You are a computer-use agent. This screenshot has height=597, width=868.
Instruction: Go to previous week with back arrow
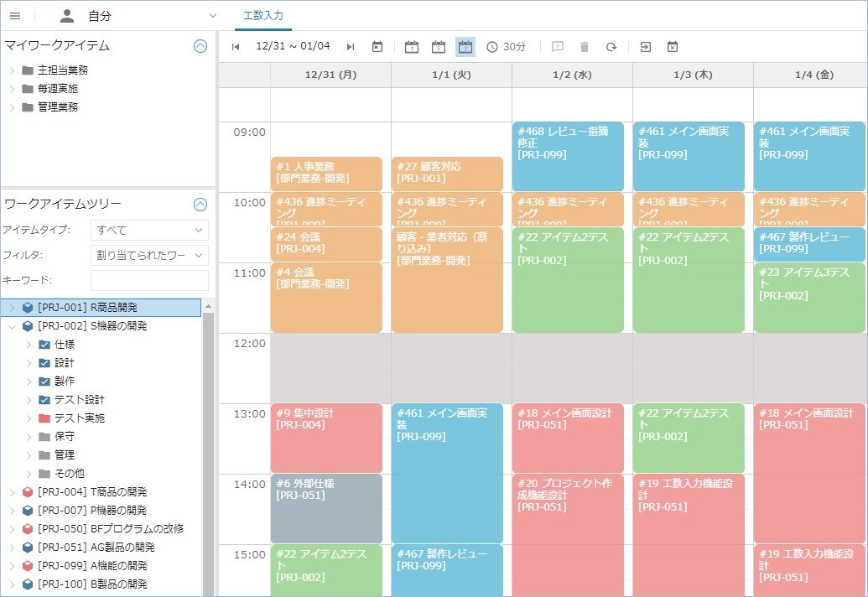(x=236, y=47)
